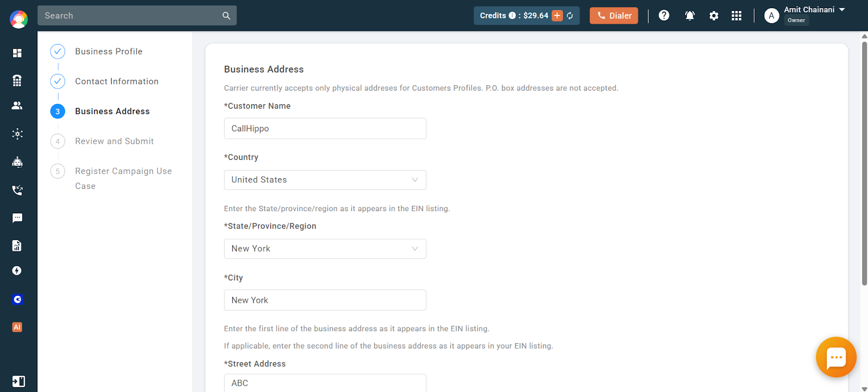Expand the Amit Chainani account dropdown arrow

(x=842, y=10)
